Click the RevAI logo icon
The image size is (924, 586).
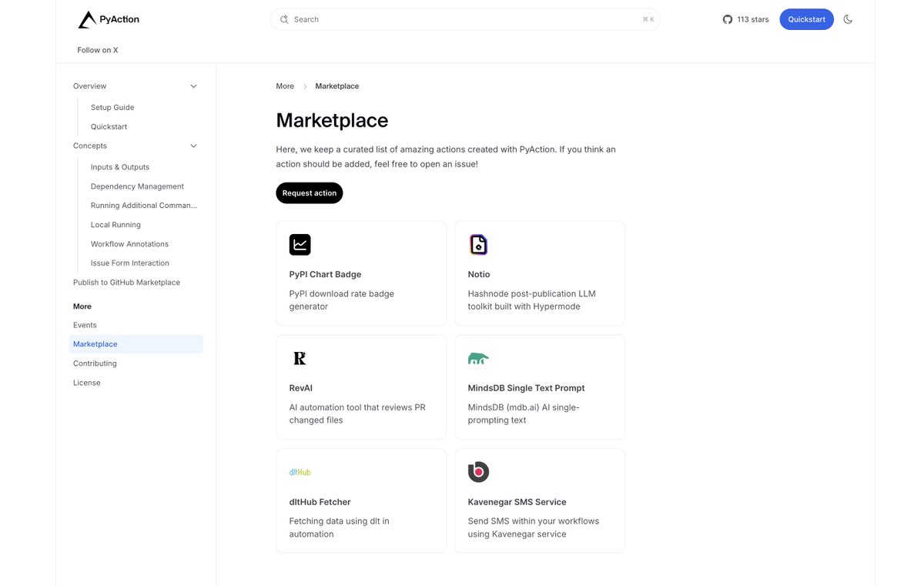coord(300,358)
